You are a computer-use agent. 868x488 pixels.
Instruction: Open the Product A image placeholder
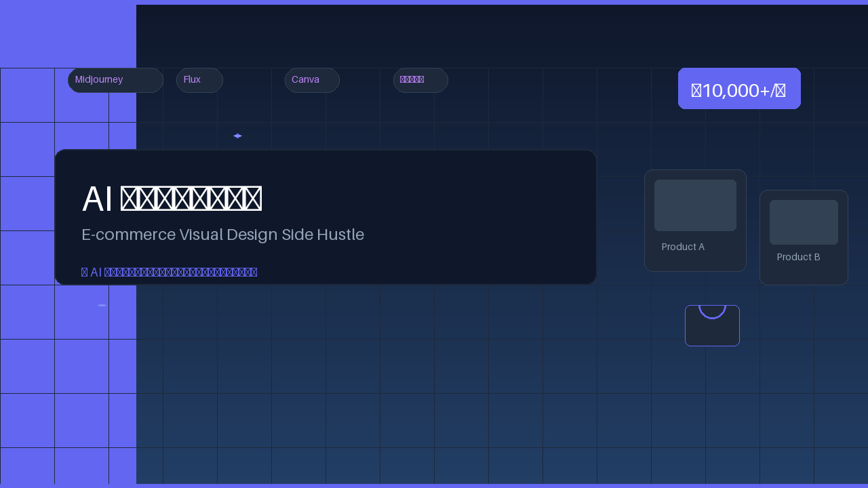coord(695,205)
